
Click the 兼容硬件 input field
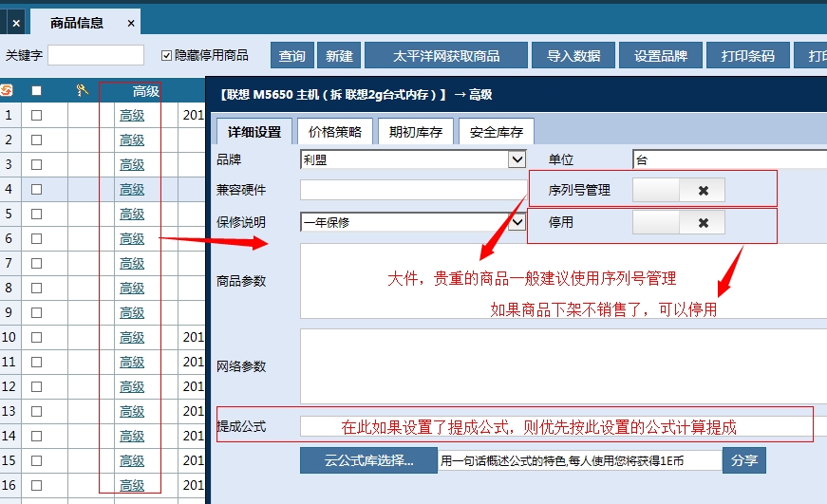click(x=414, y=191)
